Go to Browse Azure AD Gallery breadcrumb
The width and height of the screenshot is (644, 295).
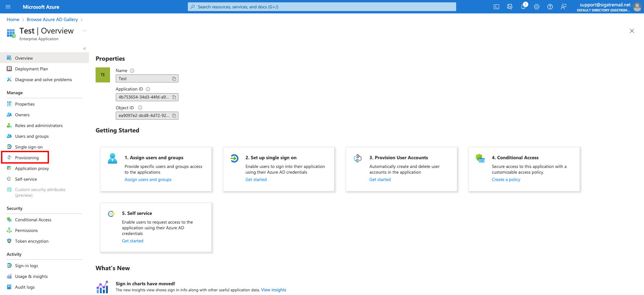52,19
